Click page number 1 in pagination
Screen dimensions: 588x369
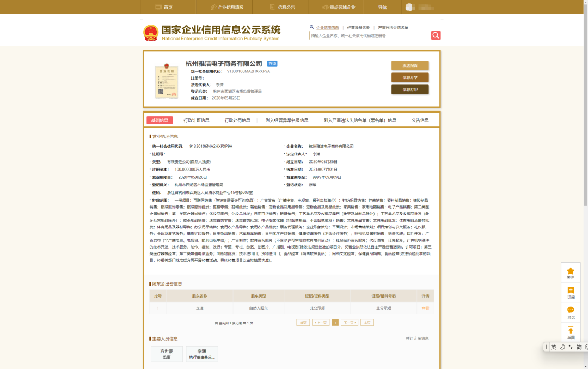(x=335, y=323)
